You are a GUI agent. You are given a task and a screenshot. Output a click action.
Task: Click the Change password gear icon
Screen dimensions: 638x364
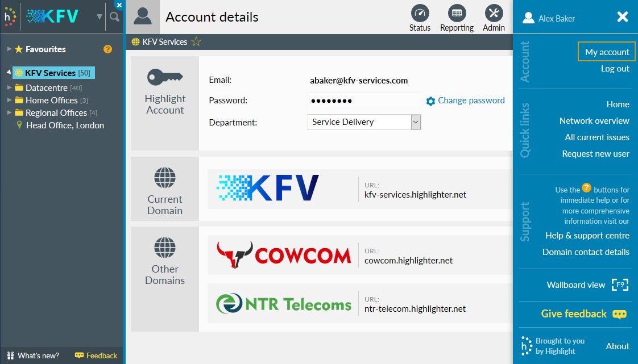click(430, 101)
